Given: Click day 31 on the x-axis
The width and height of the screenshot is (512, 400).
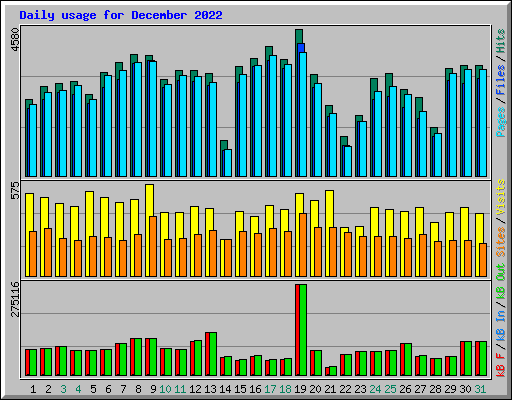Looking at the screenshot, I should (480, 389).
